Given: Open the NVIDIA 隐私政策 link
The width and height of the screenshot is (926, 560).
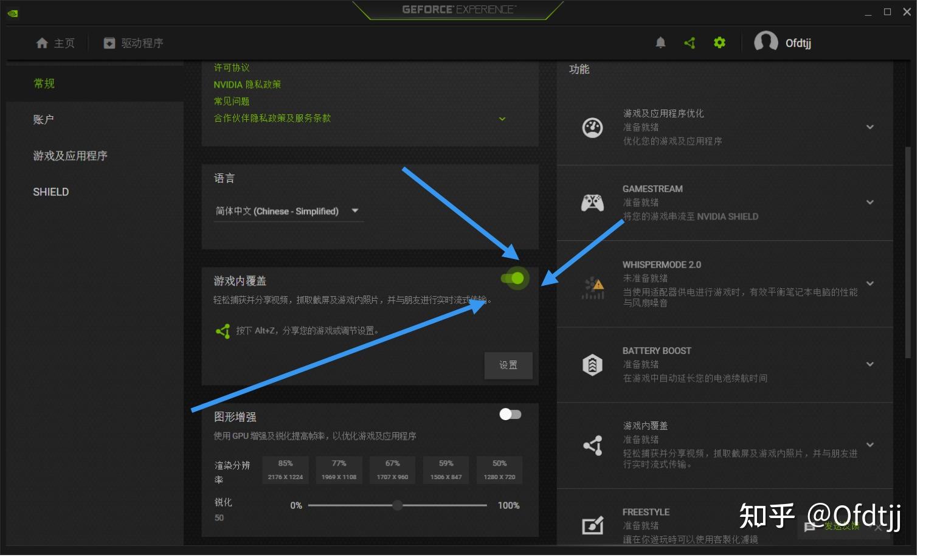Looking at the screenshot, I should click(x=247, y=85).
